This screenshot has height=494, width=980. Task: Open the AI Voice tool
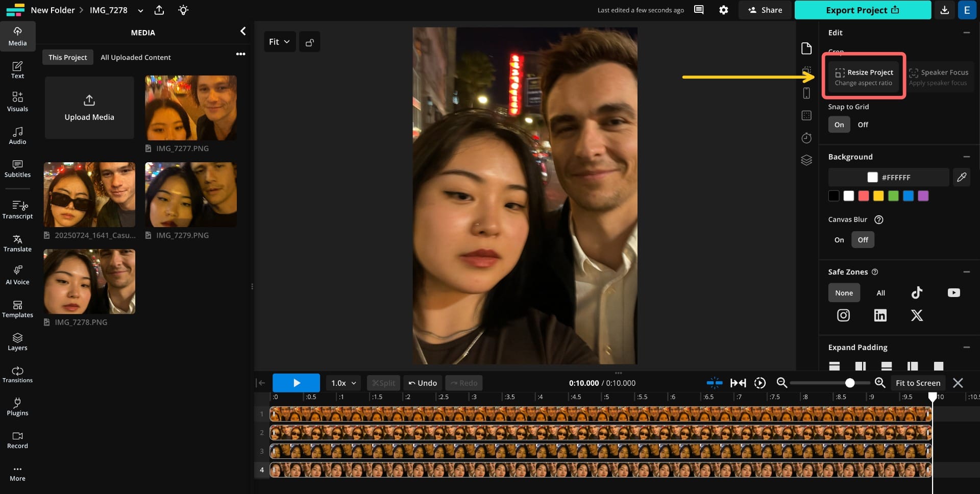17,275
